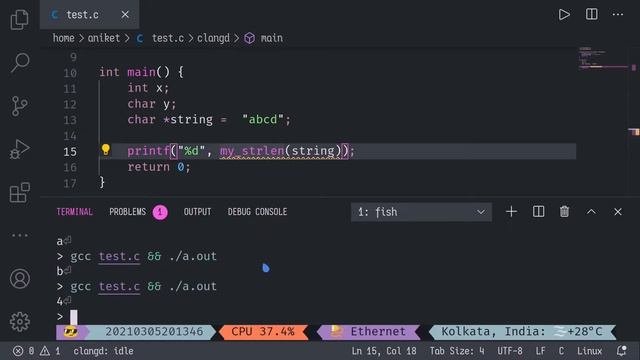Viewport: 640px width, 360px height.
Task: Click the 'main' symbol breadcrumb
Action: coord(271,38)
